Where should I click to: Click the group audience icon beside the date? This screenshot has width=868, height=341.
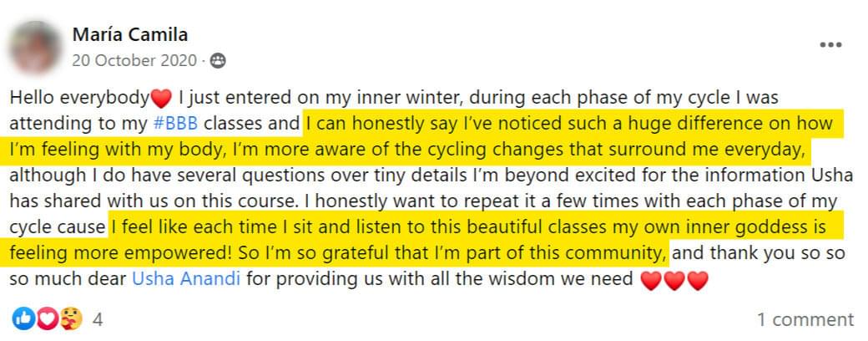[x=218, y=60]
